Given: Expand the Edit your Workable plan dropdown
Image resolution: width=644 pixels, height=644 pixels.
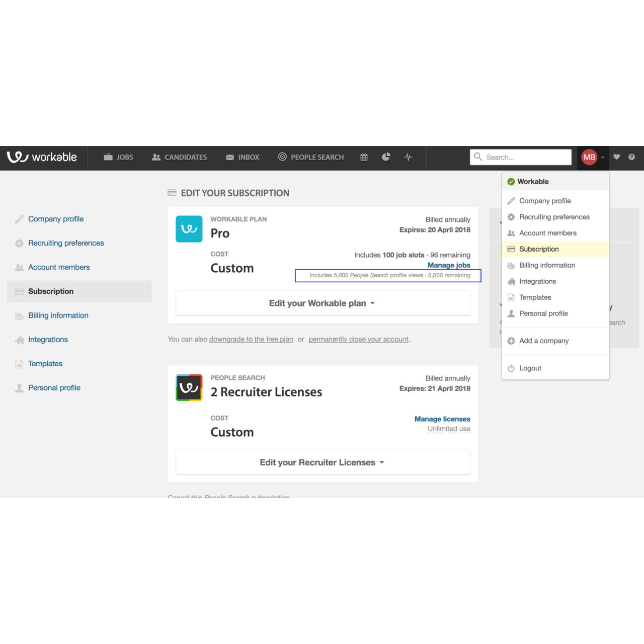Looking at the screenshot, I should (x=323, y=303).
